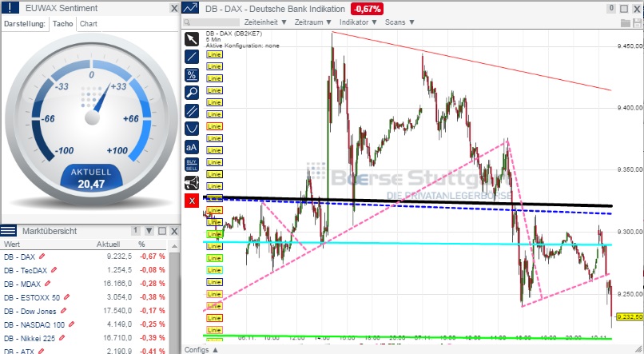Open Marktübersicht dropdown triangle in header
This screenshot has width=644, height=354.
pos(149,231)
